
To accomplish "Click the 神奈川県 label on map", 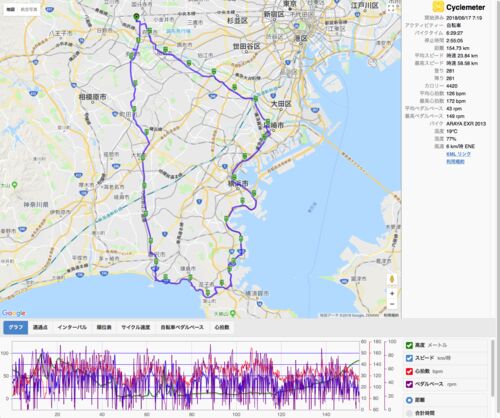I will click(x=36, y=204).
